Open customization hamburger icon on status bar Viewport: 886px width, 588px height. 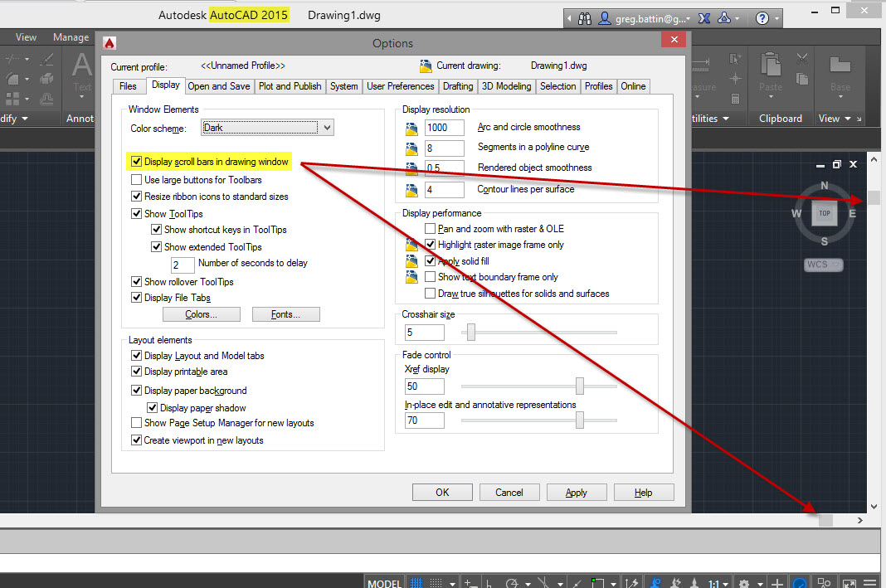coord(870,581)
